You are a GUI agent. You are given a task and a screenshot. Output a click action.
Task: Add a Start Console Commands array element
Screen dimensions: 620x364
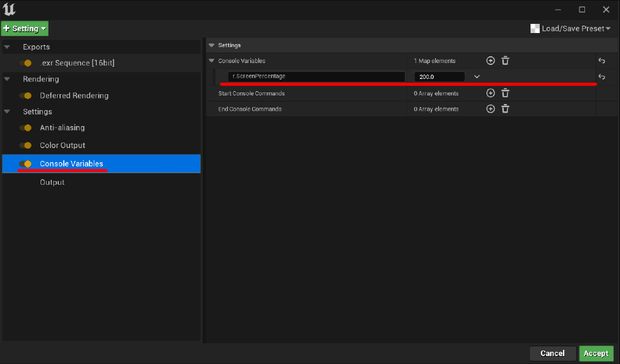[x=490, y=93]
